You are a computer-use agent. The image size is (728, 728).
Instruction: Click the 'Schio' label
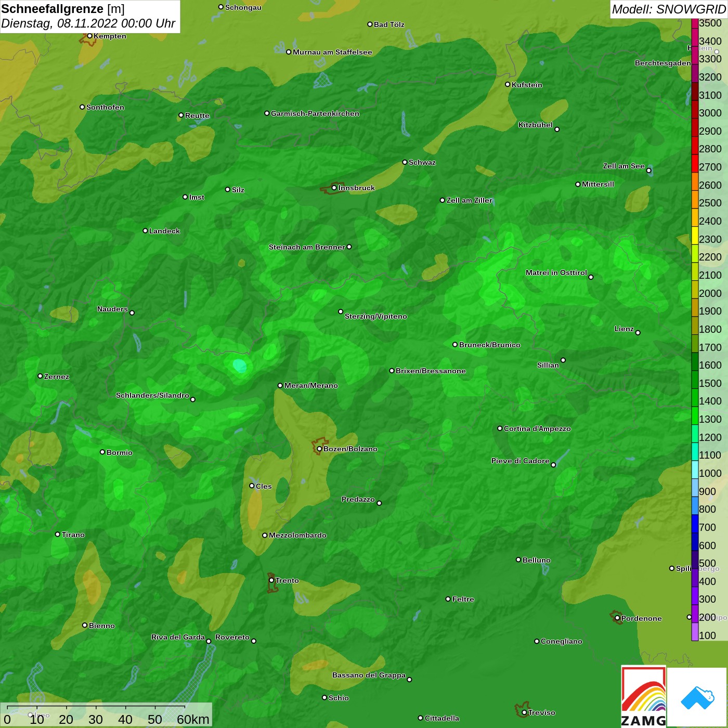click(339, 698)
